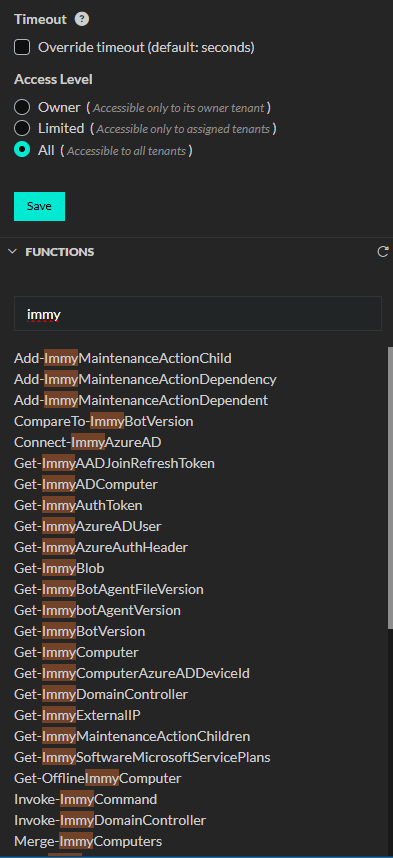Select Get-OfflineImmyComputer
The height and width of the screenshot is (858, 393).
coord(97,778)
